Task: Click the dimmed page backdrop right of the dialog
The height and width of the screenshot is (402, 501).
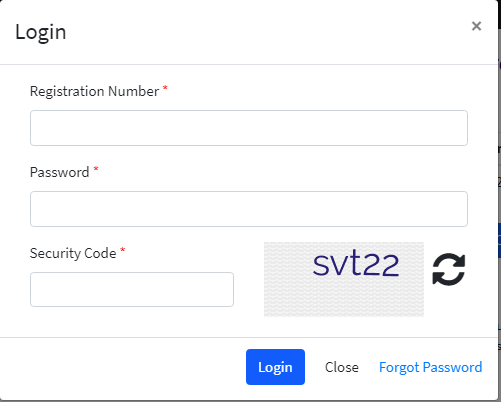Action: (499, 200)
